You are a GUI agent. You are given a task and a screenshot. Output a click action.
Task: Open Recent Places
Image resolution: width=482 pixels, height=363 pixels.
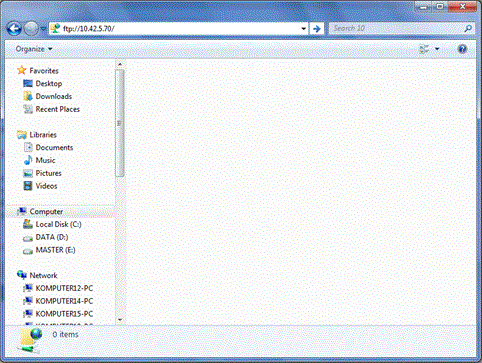58,109
